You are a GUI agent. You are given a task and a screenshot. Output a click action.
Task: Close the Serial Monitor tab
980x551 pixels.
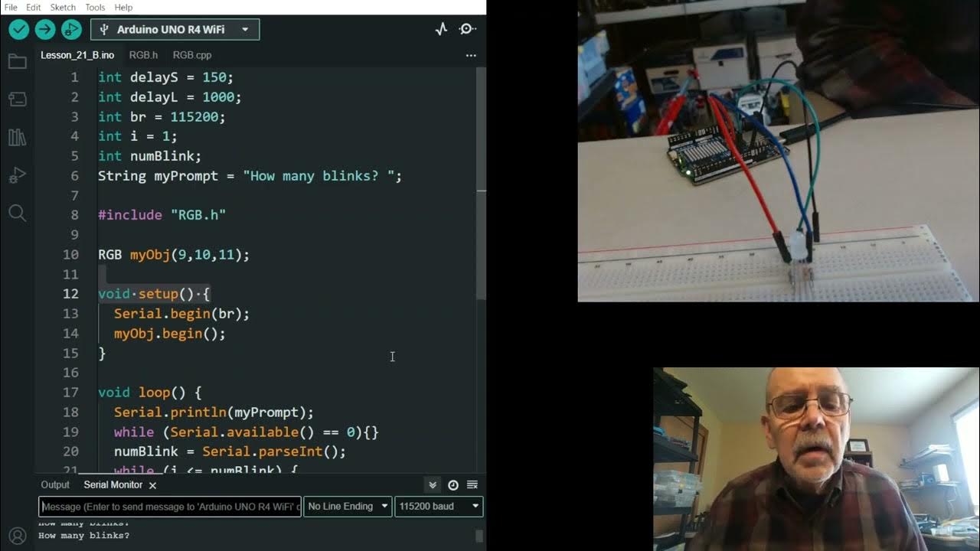(x=152, y=485)
